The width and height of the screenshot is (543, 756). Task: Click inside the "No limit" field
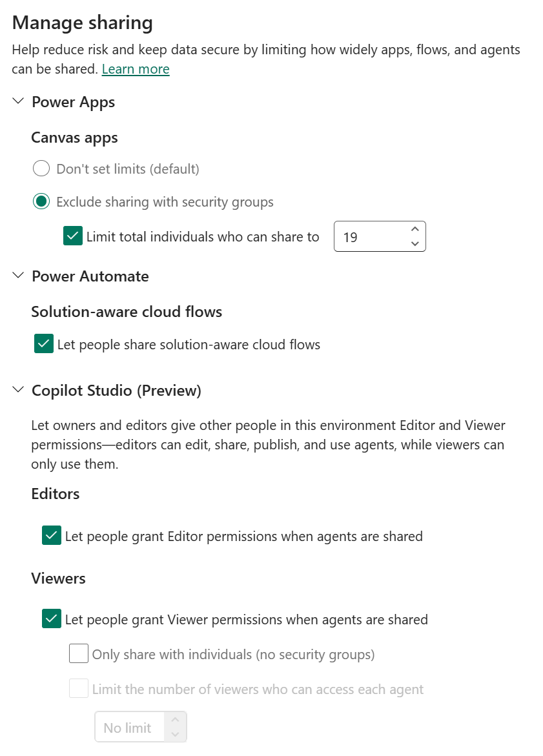tap(129, 727)
